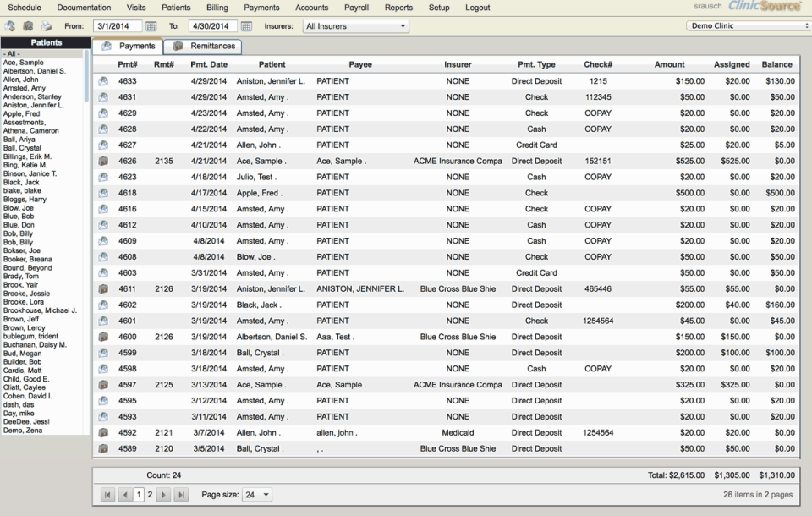Jump to page 2 of payments
Viewport: 812px width, 516px height.
click(x=151, y=495)
